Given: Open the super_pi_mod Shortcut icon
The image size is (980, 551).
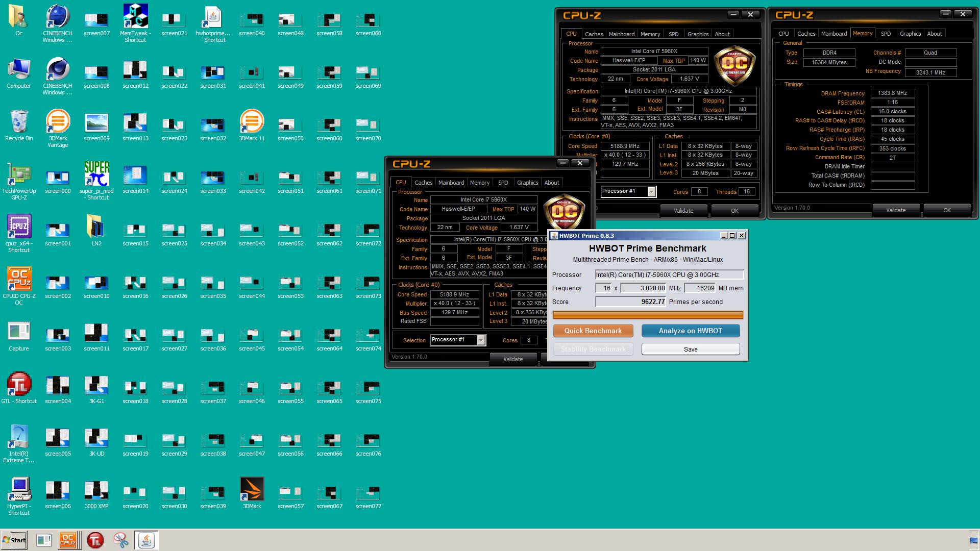Looking at the screenshot, I should pyautogui.click(x=96, y=181).
